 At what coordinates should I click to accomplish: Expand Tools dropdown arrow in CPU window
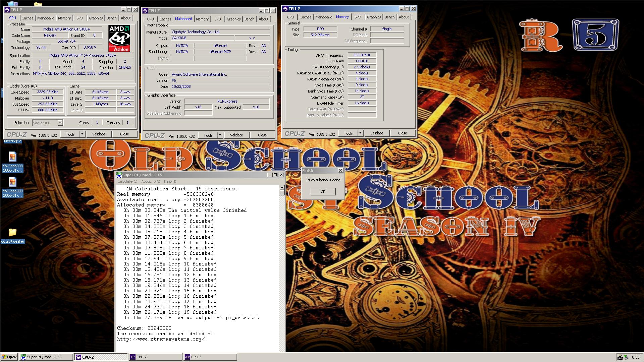pyautogui.click(x=82, y=134)
